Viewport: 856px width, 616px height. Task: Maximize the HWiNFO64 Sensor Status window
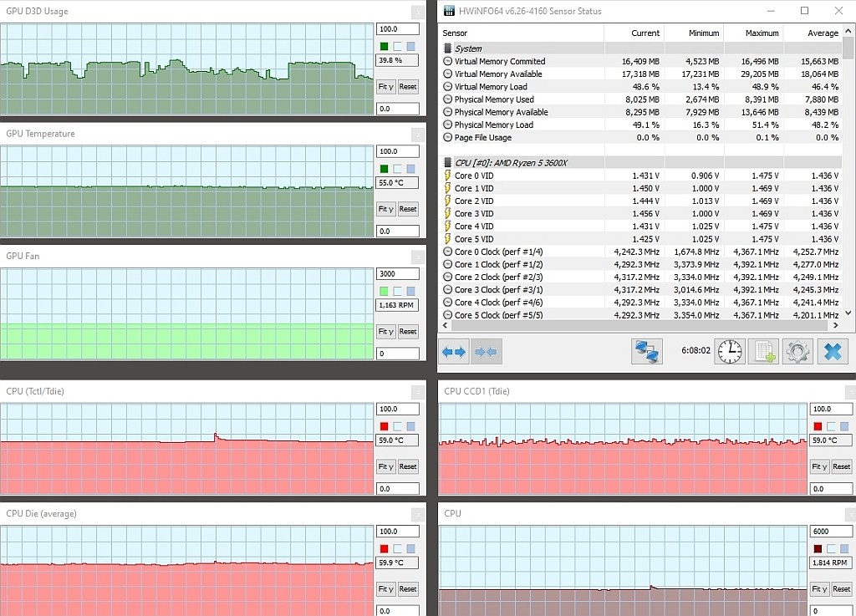[x=805, y=11]
